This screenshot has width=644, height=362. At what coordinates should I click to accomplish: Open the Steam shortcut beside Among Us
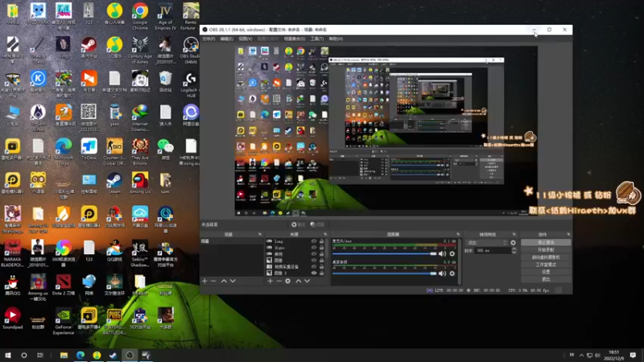[x=114, y=183]
